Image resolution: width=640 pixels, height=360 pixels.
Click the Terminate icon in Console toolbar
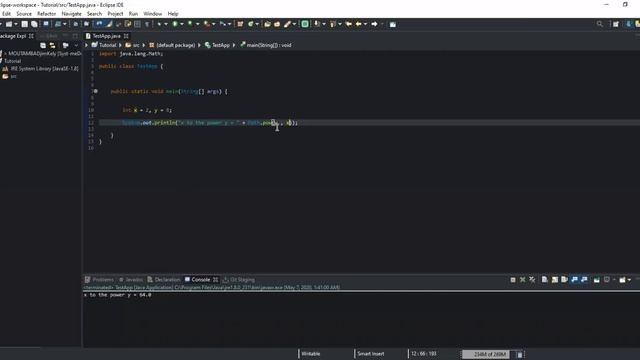point(513,280)
